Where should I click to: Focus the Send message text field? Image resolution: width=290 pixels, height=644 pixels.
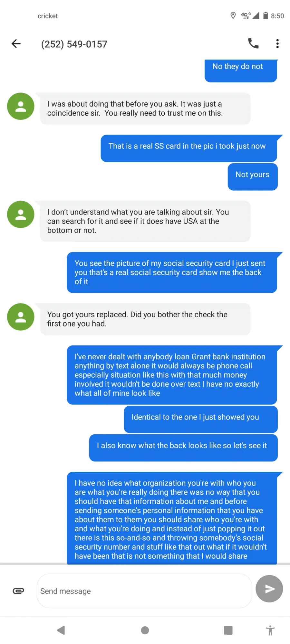pyautogui.click(x=144, y=591)
